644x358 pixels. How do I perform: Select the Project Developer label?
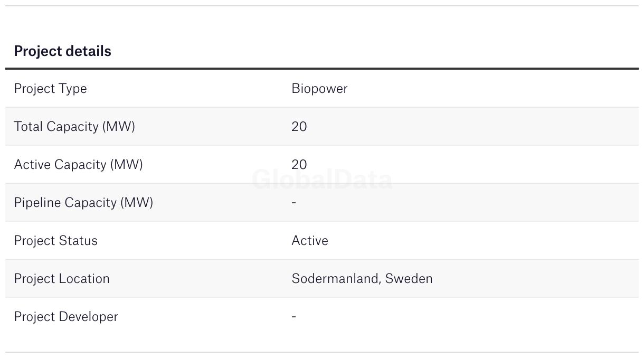(66, 317)
